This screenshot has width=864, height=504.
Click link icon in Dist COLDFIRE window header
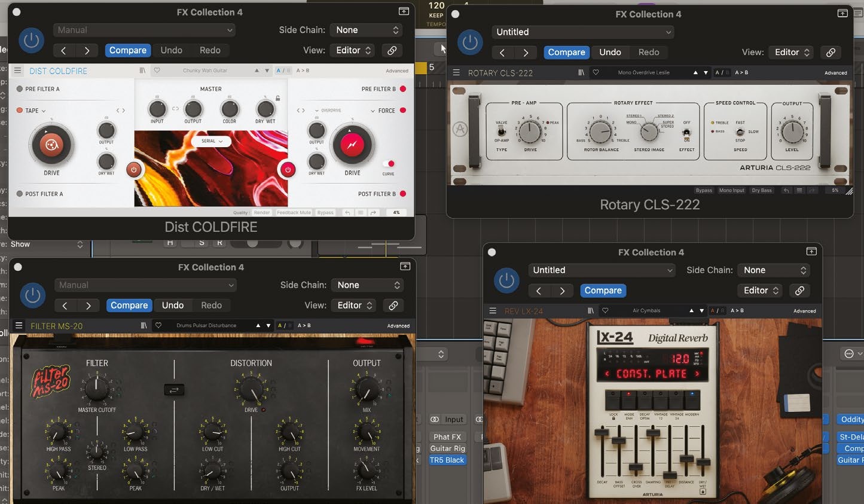pos(392,51)
